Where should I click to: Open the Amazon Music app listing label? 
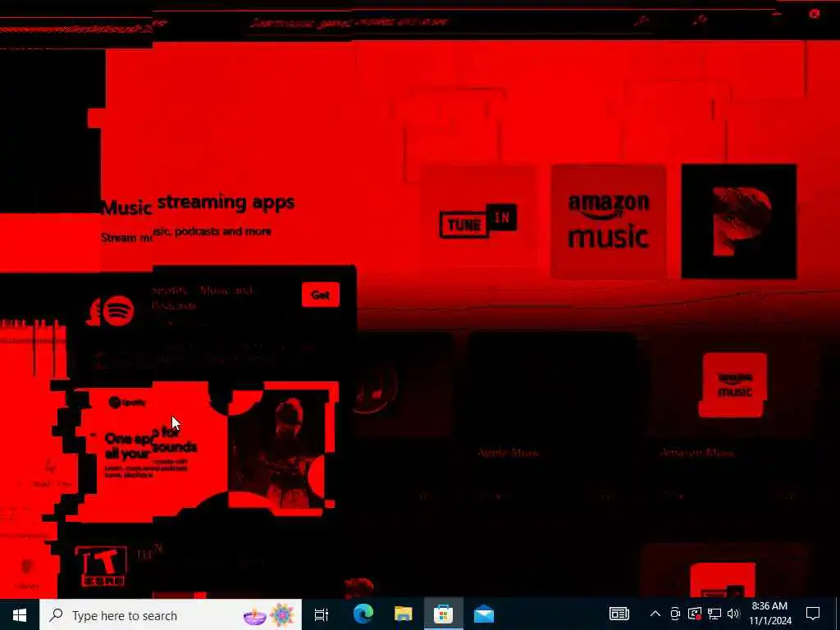tap(696, 453)
